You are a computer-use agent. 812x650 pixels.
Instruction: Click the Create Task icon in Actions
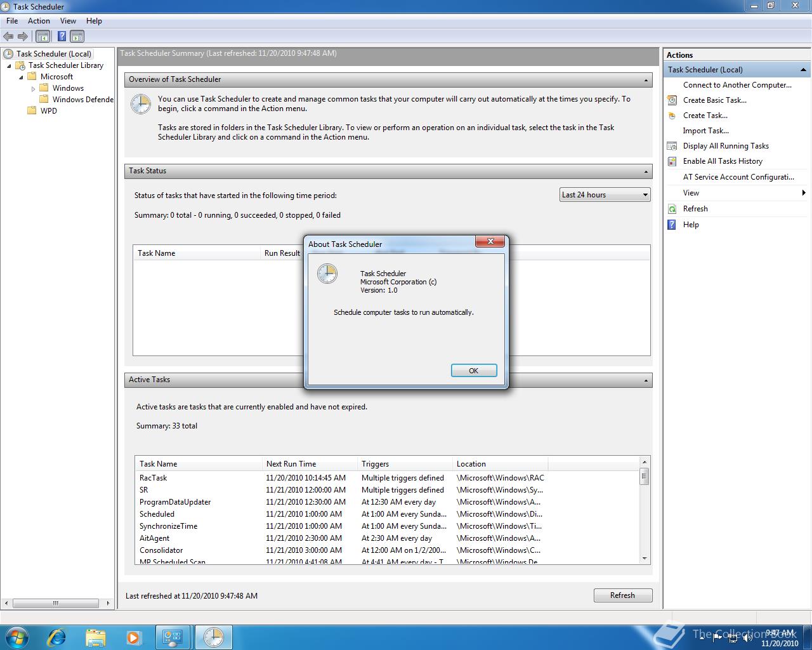(672, 116)
